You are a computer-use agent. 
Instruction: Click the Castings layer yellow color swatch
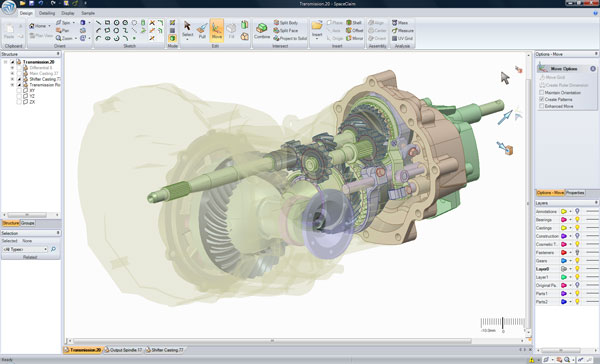click(x=564, y=228)
